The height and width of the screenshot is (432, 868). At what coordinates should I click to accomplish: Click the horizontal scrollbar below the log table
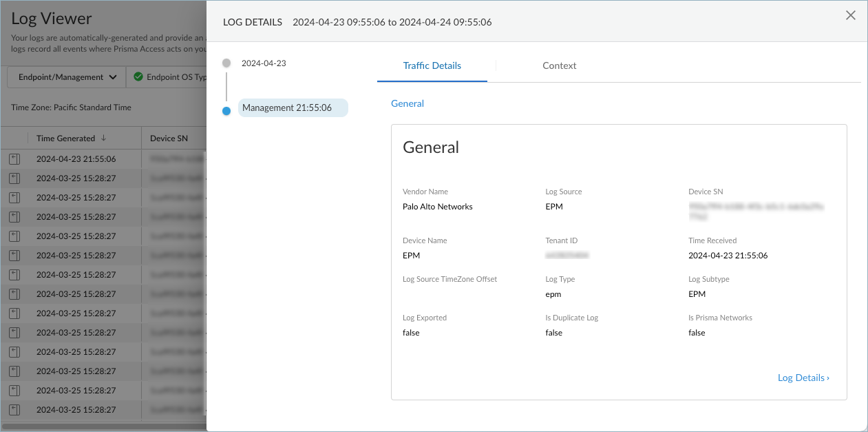[x=103, y=427]
